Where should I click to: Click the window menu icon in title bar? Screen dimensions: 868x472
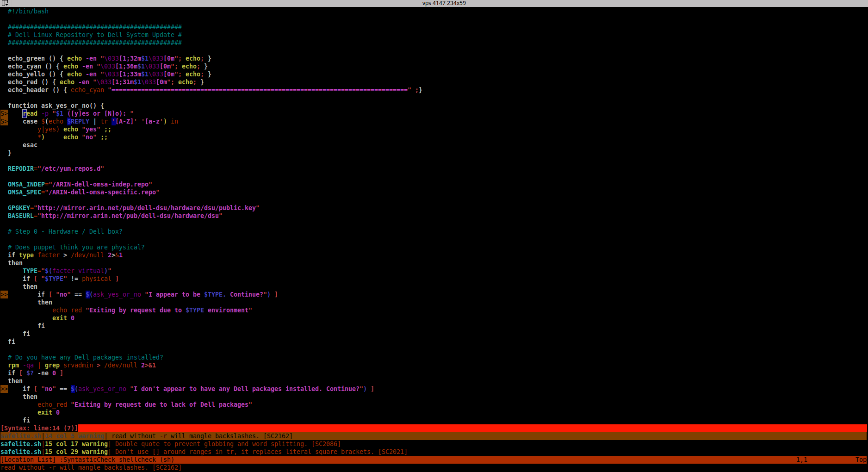4,3
